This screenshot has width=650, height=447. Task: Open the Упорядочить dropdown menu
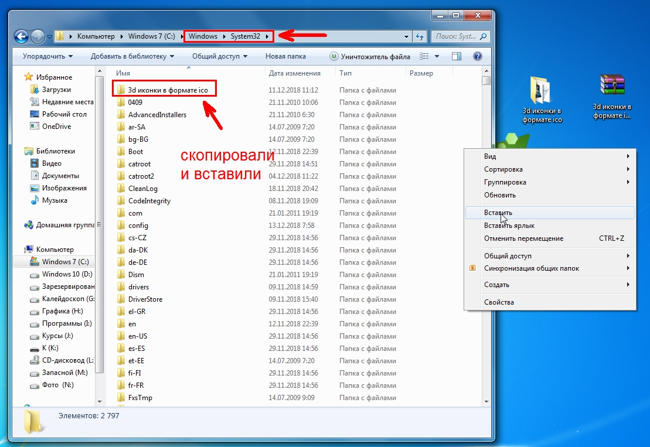[47, 56]
